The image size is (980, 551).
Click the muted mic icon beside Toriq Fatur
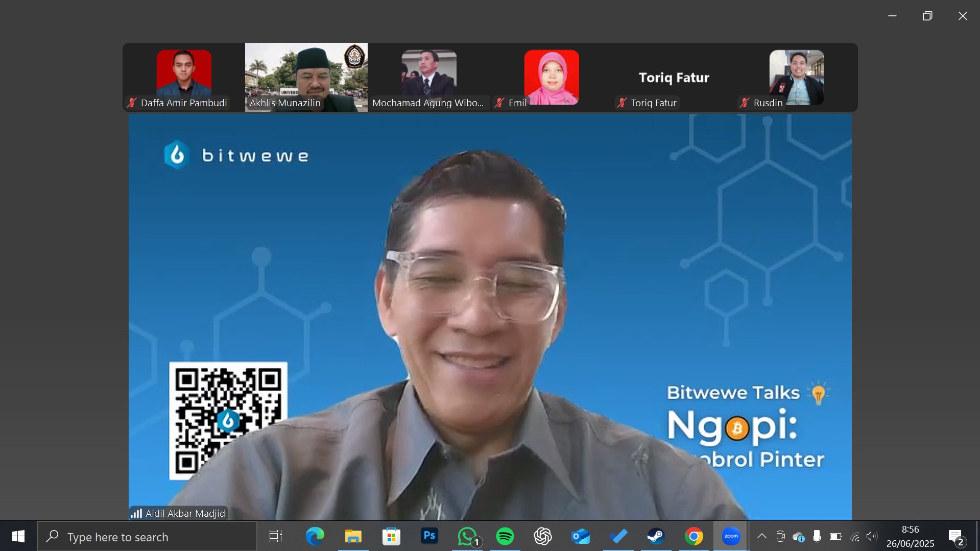(x=622, y=103)
